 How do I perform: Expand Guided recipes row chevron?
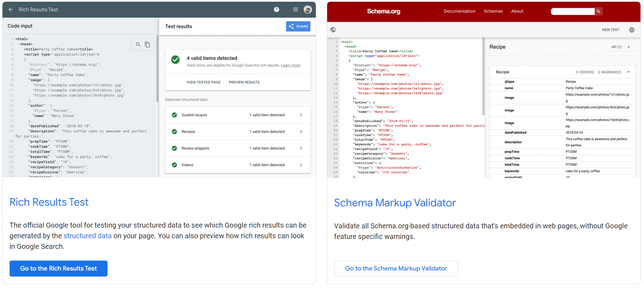301,115
